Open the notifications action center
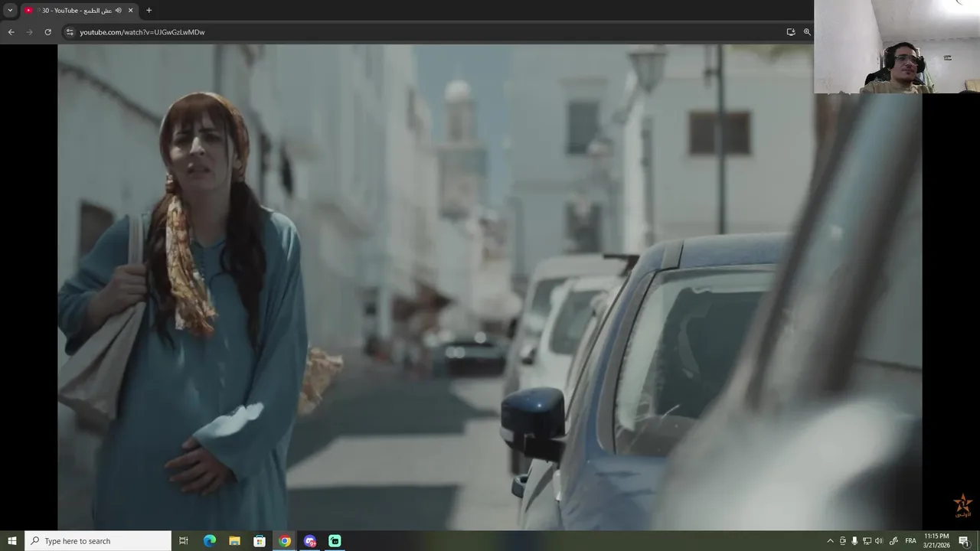This screenshot has height=551, width=980. tap(964, 541)
